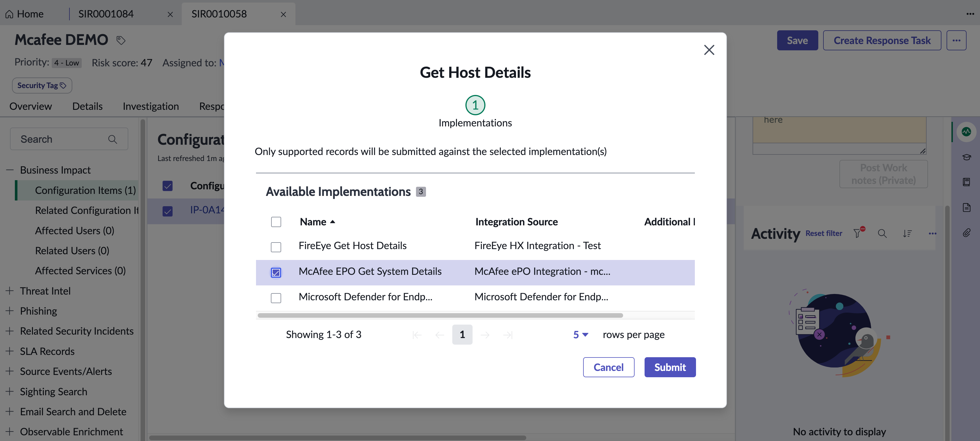Select Affected Services (0) in sidebar
This screenshot has width=980, height=441.
tap(80, 271)
